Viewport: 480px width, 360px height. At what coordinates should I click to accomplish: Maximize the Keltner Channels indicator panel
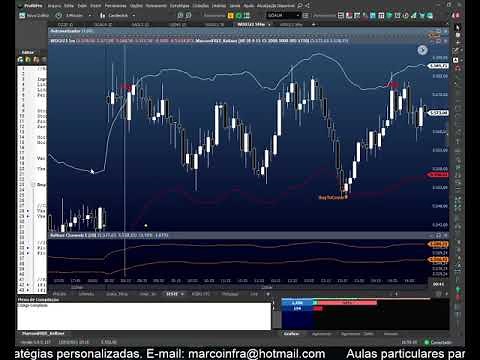click(439, 236)
